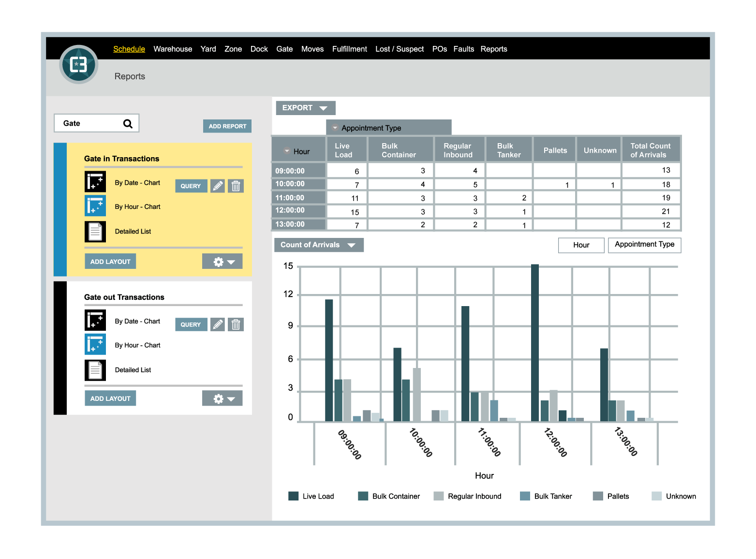Click Gate in Transactions heading

[x=121, y=159]
